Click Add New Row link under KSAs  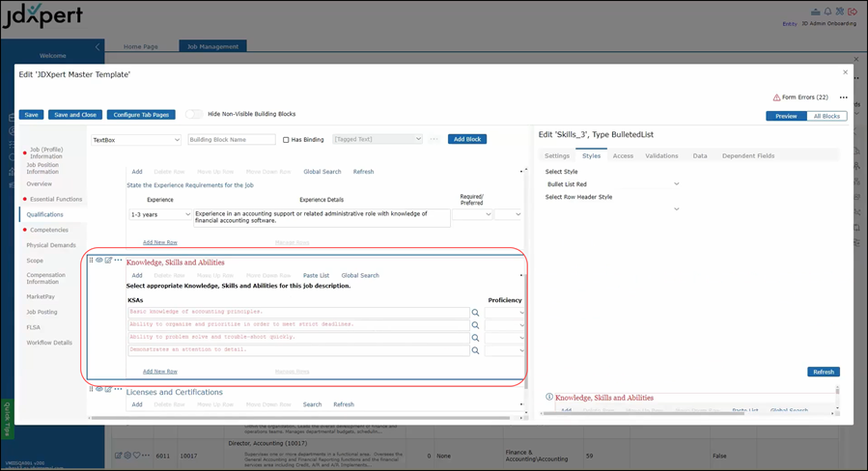159,371
